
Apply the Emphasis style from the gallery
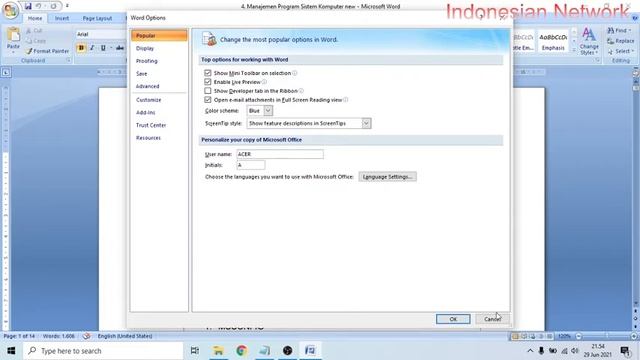click(x=553, y=42)
